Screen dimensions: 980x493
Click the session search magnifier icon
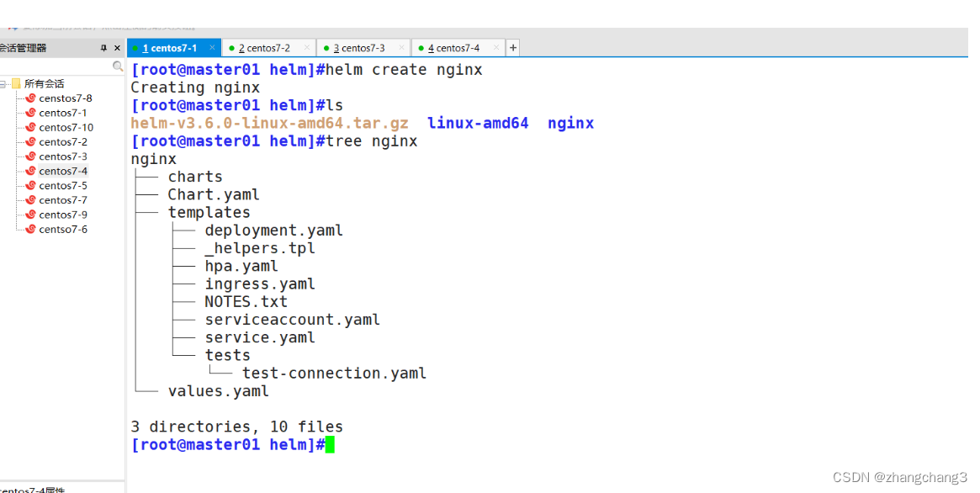(118, 66)
